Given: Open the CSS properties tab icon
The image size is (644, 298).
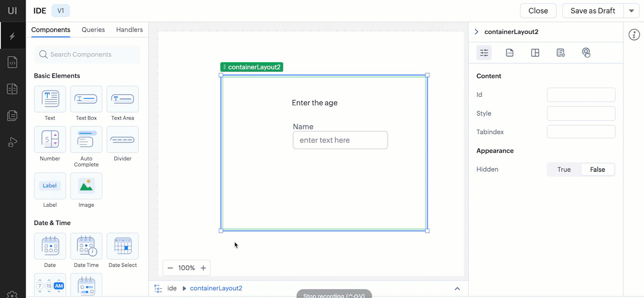Looking at the screenshot, I should (509, 53).
